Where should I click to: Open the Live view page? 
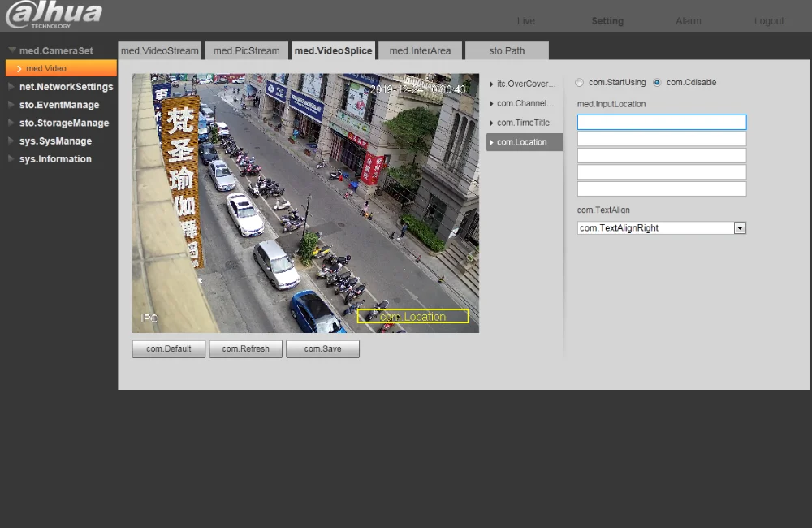(x=526, y=21)
